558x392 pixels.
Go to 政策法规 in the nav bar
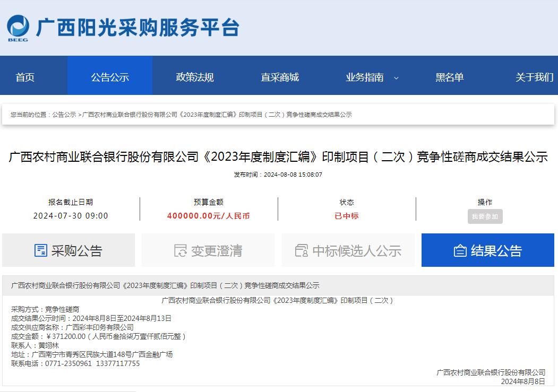[195, 77]
